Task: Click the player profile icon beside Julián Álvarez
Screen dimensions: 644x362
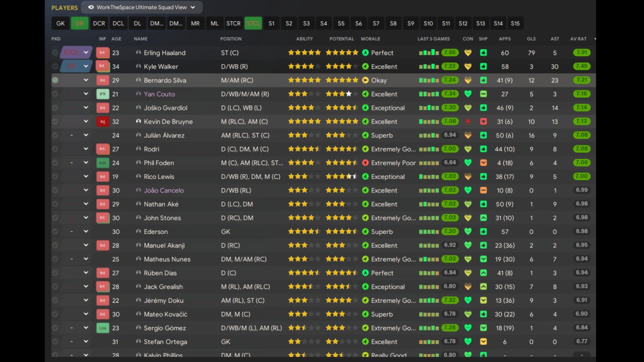Action: click(x=138, y=135)
